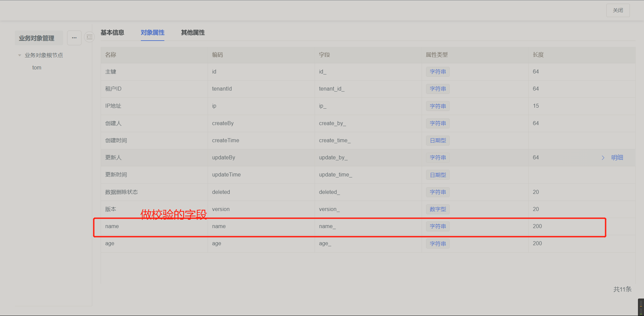Click the 数字型 tag in 版本 row
Viewport: 644px width, 316px height.
coord(438,209)
